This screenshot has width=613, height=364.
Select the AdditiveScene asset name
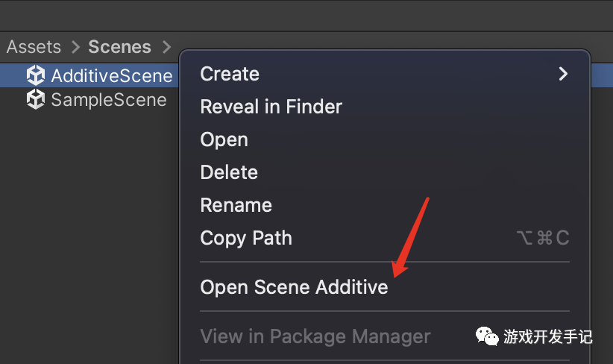[x=111, y=76]
